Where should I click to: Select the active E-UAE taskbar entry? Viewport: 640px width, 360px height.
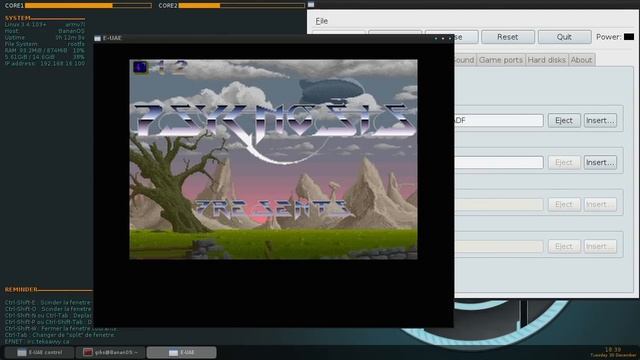pos(181,353)
